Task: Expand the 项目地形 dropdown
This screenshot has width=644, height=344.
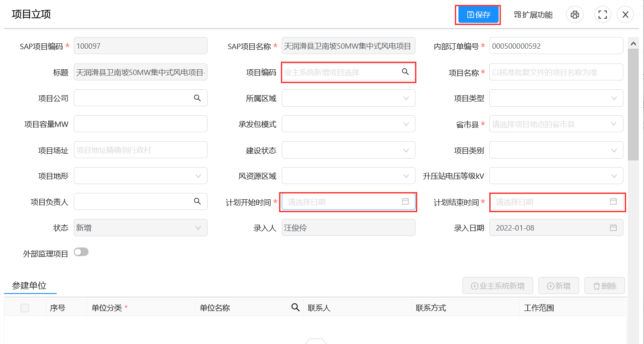Action: [x=140, y=176]
